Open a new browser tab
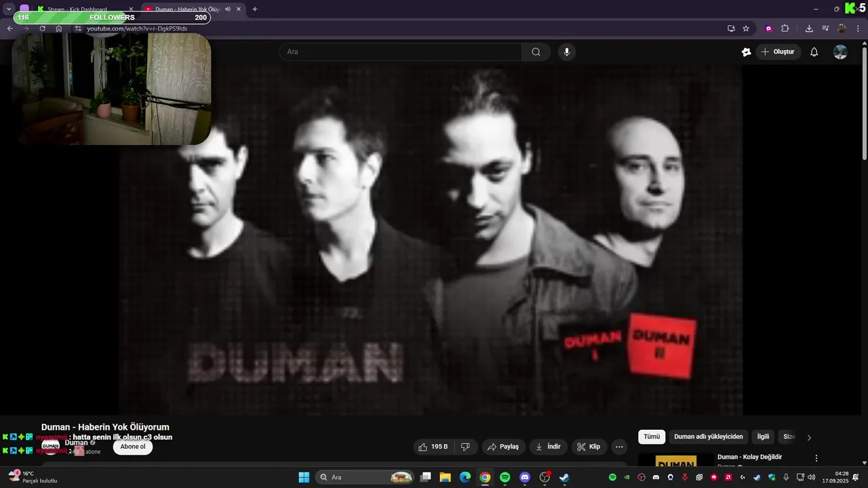The height and width of the screenshot is (488, 868). [x=255, y=9]
